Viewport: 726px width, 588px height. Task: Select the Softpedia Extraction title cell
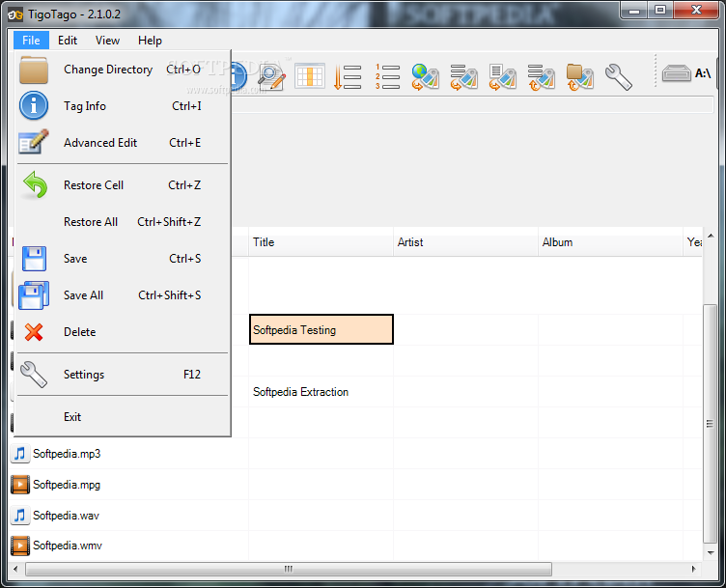pos(321,392)
